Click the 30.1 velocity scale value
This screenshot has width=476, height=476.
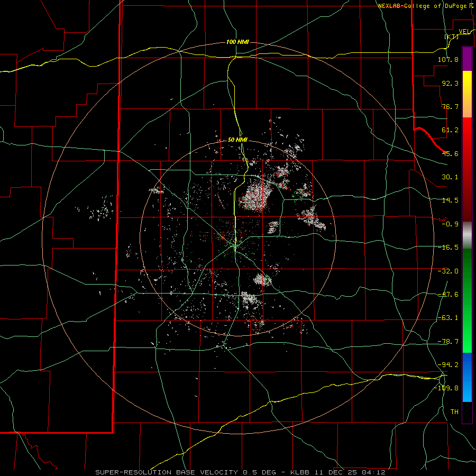pyautogui.click(x=450, y=177)
